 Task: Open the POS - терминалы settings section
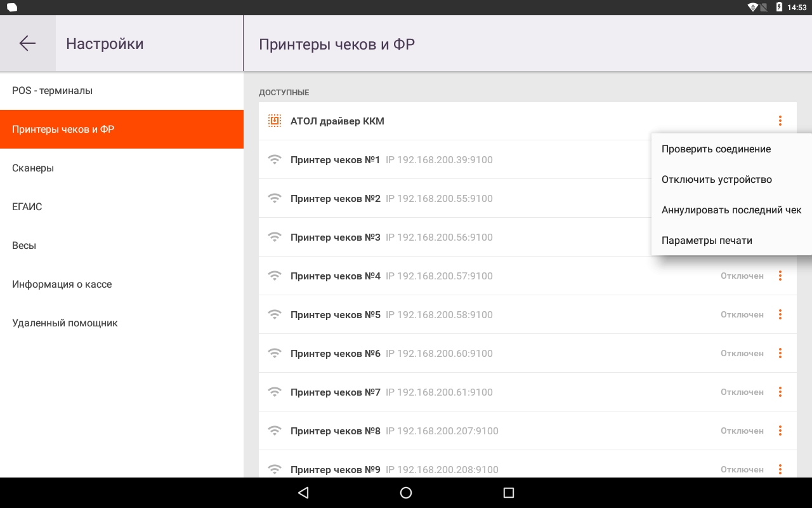pos(122,91)
